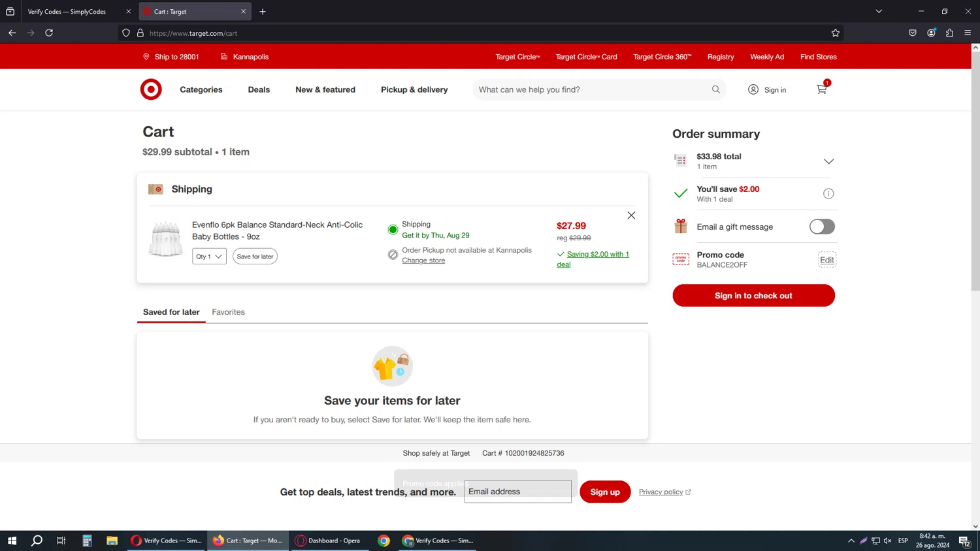Select the Shipping radio option
The image size is (980, 551).
393,230
